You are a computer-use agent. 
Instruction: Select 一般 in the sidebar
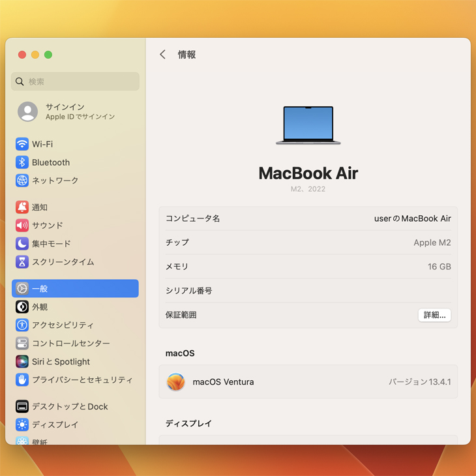[x=75, y=289]
